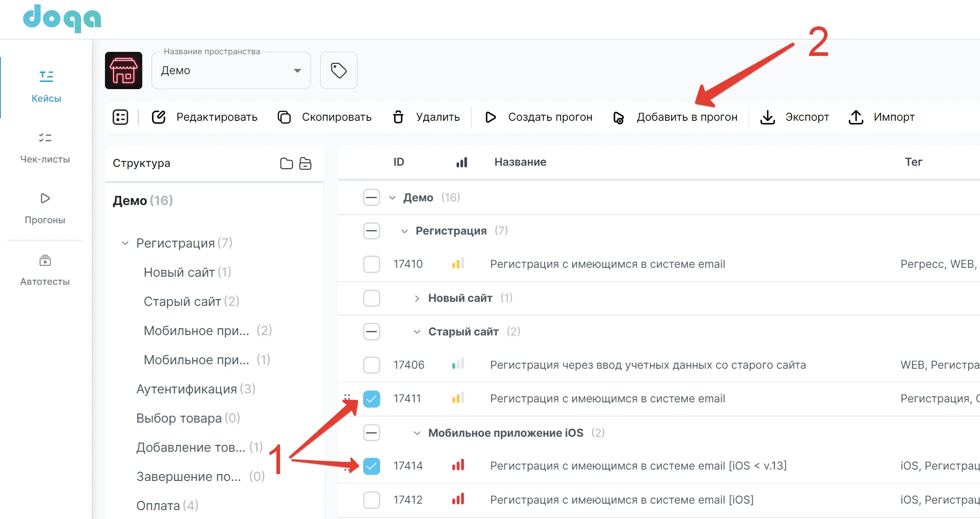
Task: Select the checkbox for case 17412
Action: pos(371,500)
